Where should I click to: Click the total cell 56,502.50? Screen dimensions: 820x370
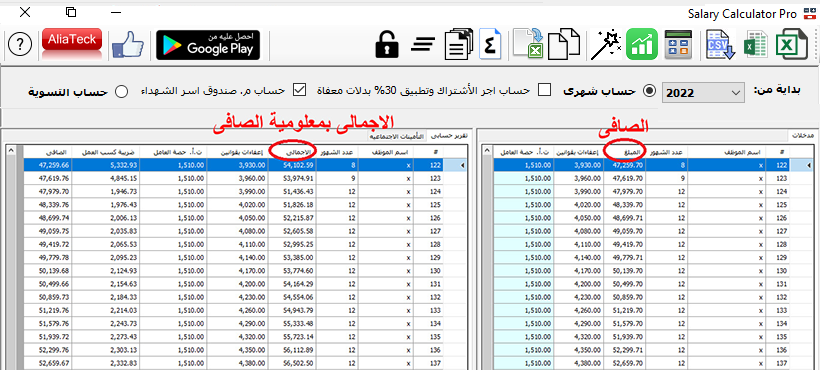(x=292, y=363)
